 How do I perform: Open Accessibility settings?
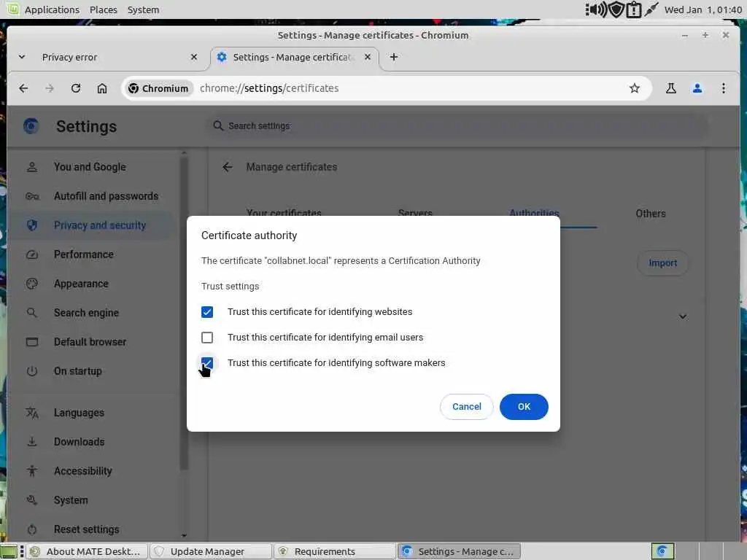coord(82,471)
